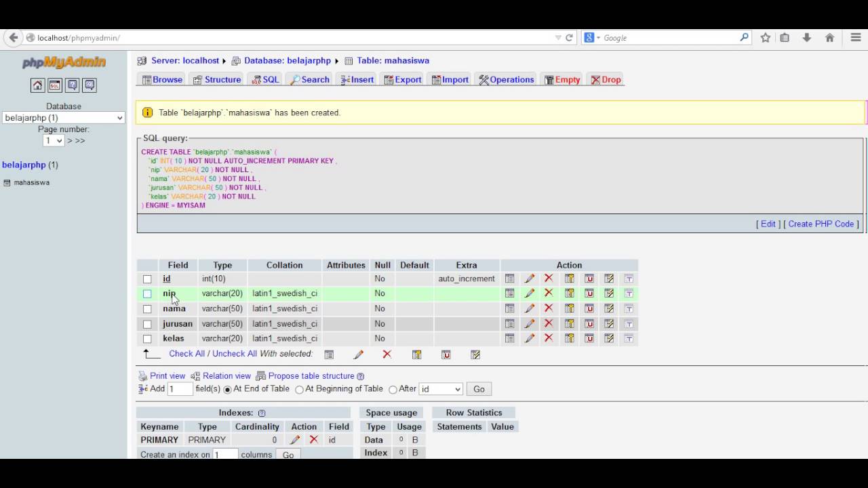Open the Page number dropdown

tap(54, 140)
